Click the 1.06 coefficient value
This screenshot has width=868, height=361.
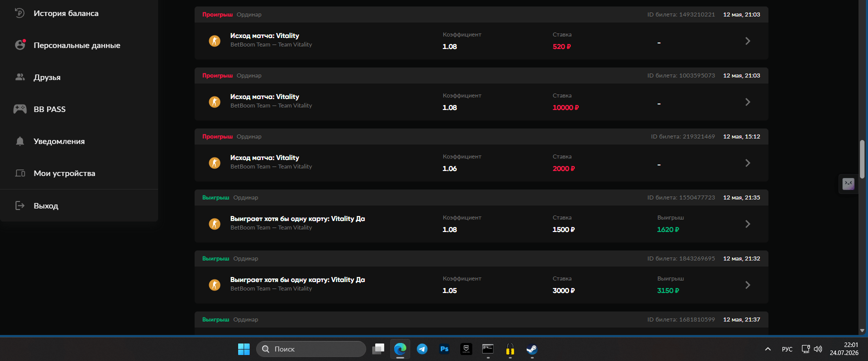(450, 168)
